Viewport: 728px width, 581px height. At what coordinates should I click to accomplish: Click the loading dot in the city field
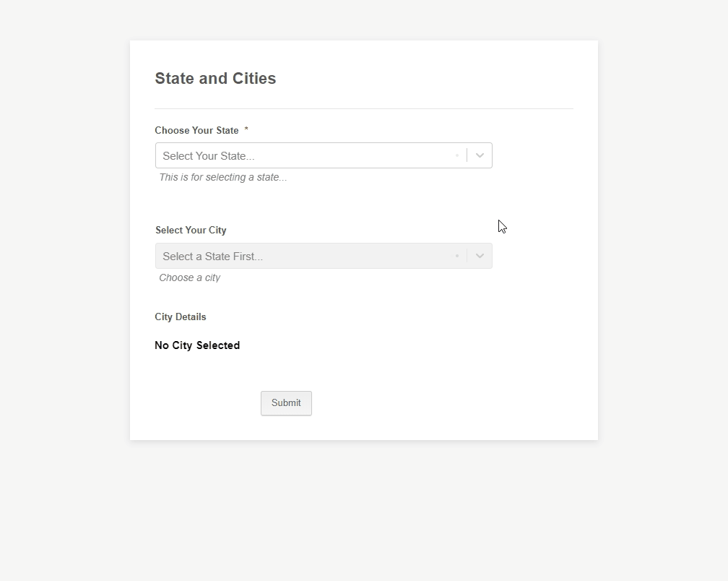coord(457,256)
